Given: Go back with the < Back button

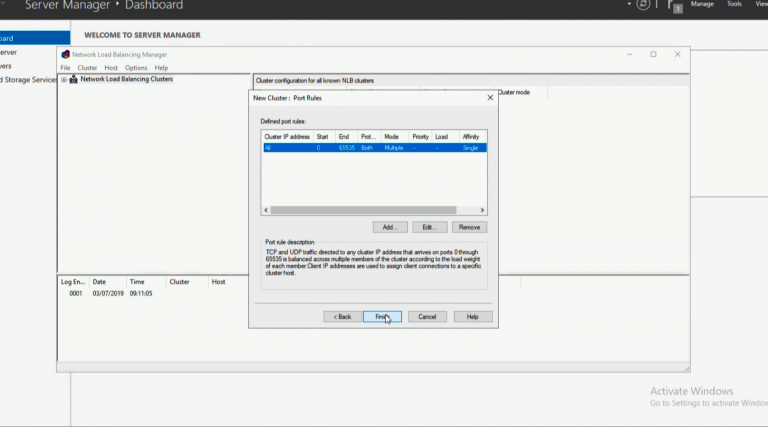Looking at the screenshot, I should coord(342,317).
